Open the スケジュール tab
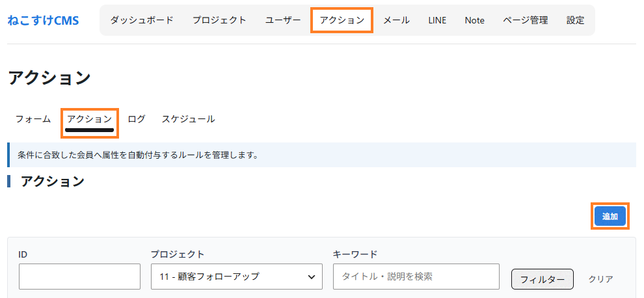 point(188,119)
